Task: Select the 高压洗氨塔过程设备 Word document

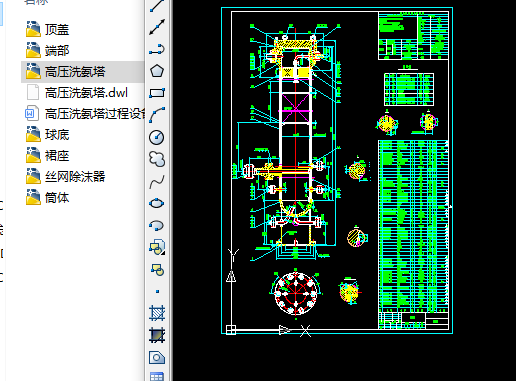Action: [x=85, y=114]
